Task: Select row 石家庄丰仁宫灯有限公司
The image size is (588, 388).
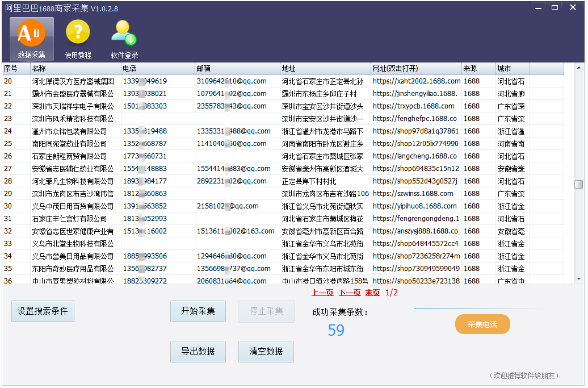Action: tap(283, 219)
